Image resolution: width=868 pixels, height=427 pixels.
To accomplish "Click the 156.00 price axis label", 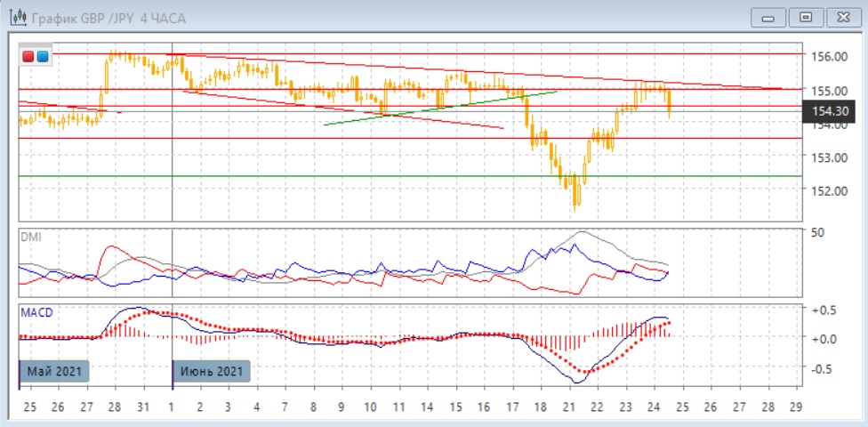I will pos(828,56).
